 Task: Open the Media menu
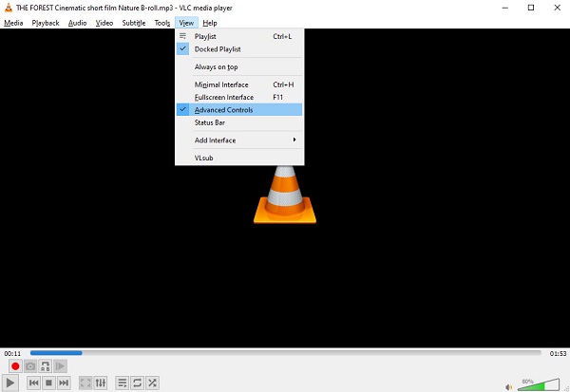(13, 23)
